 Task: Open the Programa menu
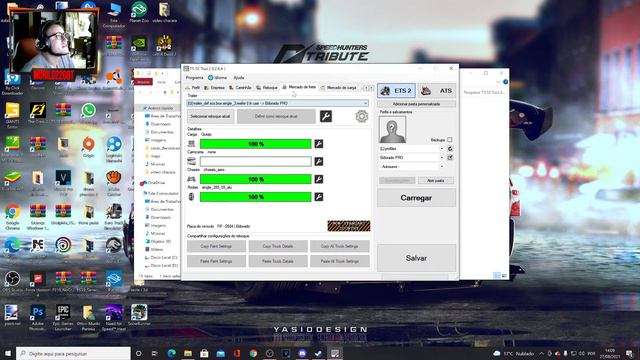click(x=194, y=78)
